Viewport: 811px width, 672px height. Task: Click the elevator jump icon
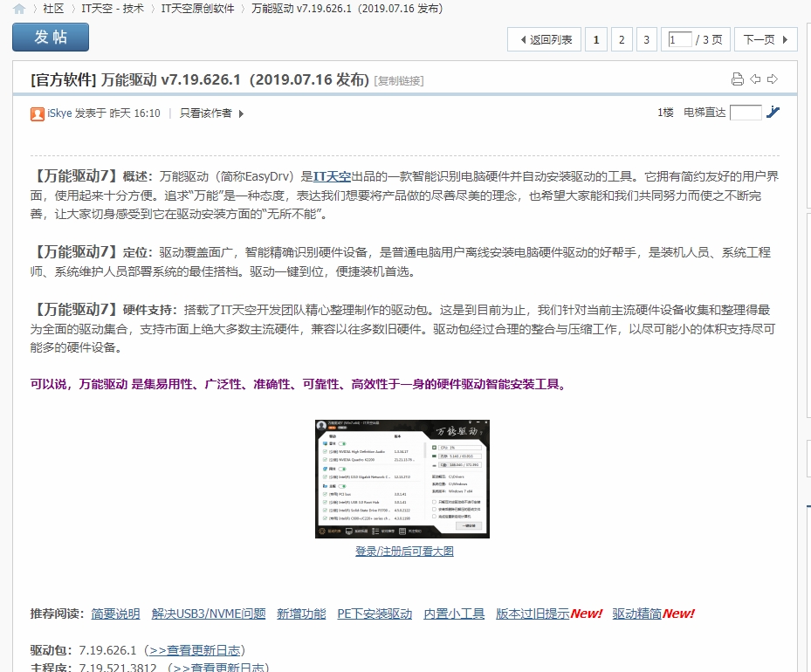click(773, 113)
